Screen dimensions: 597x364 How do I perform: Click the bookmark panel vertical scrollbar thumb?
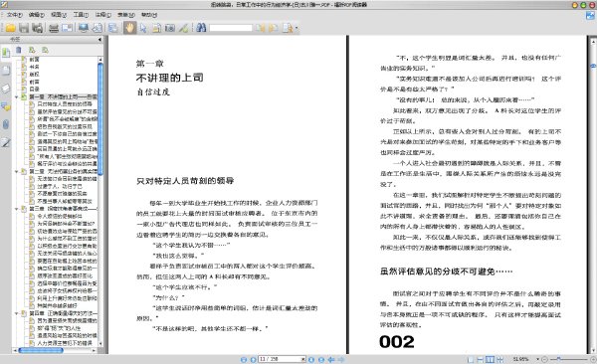click(x=100, y=119)
